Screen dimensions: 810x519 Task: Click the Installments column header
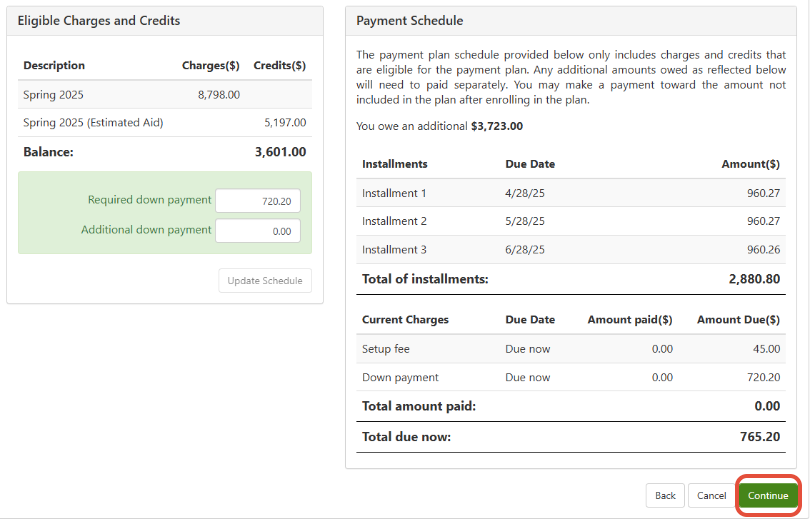395,164
